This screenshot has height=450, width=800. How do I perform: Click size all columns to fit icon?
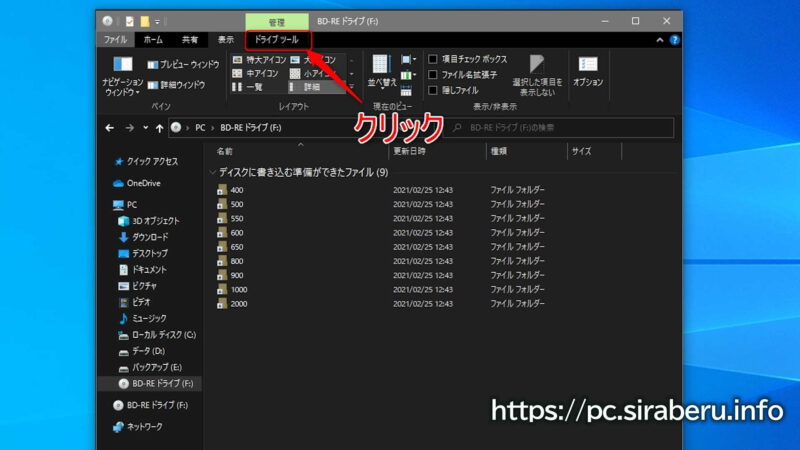(x=406, y=91)
